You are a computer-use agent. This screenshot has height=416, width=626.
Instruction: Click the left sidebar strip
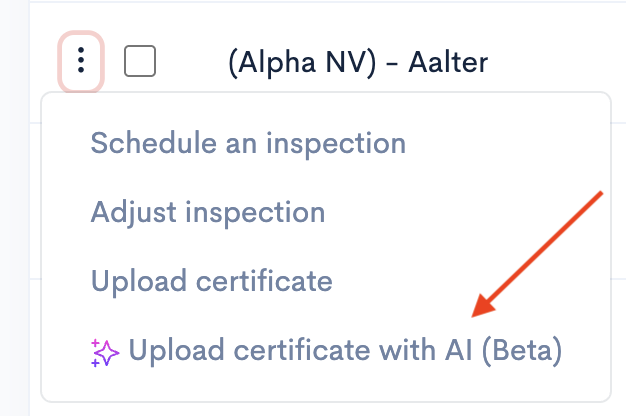(14, 208)
